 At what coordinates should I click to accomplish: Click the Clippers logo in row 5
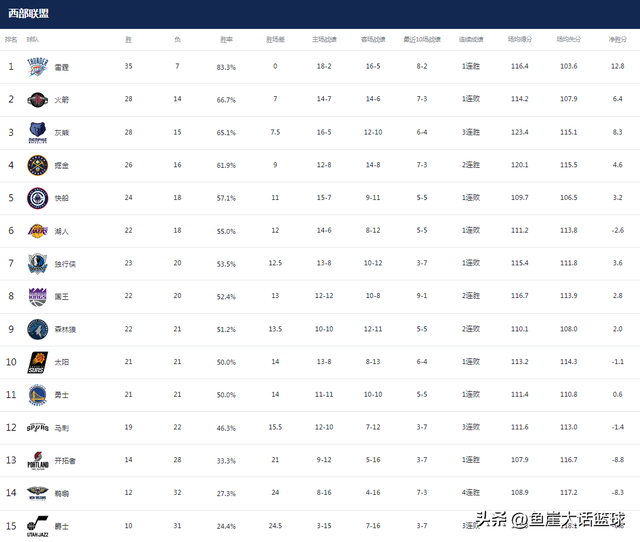38,198
